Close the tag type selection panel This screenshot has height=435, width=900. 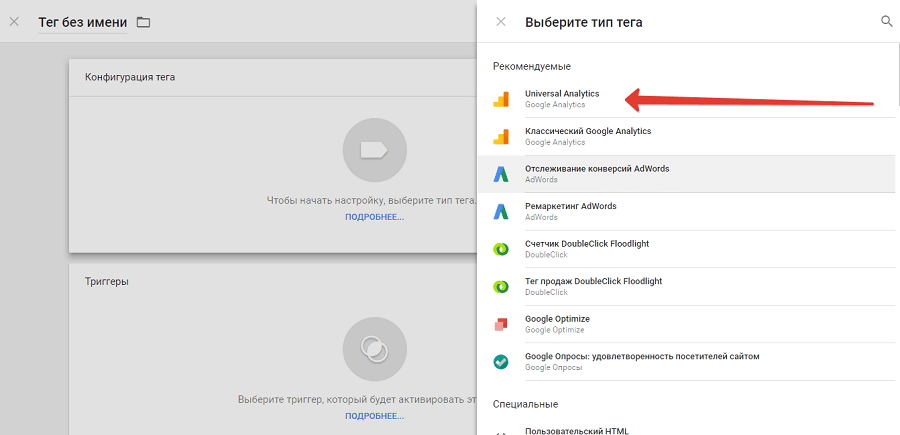coord(501,22)
